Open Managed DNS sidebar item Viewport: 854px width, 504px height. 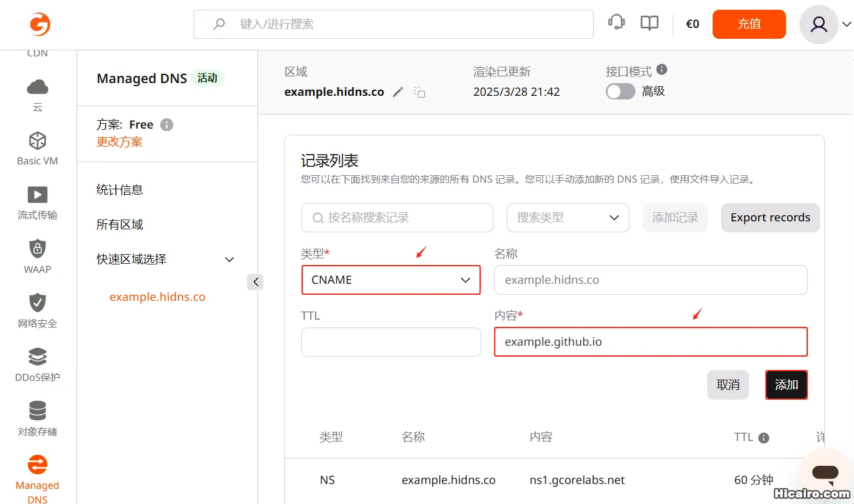pyautogui.click(x=38, y=479)
